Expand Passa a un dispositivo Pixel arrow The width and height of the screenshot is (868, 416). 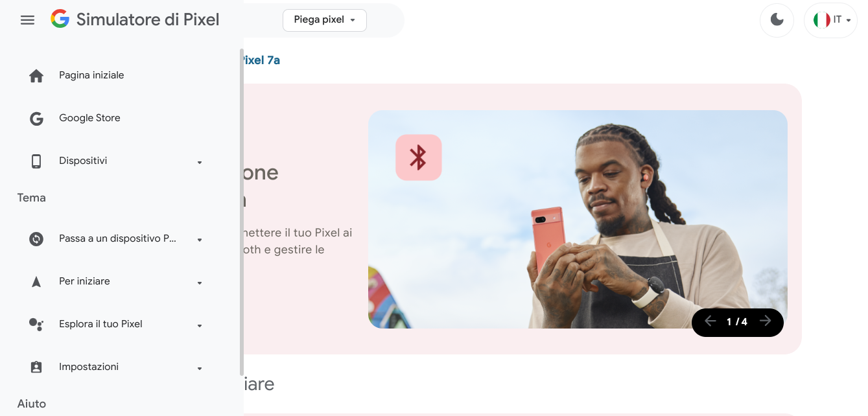click(x=200, y=240)
